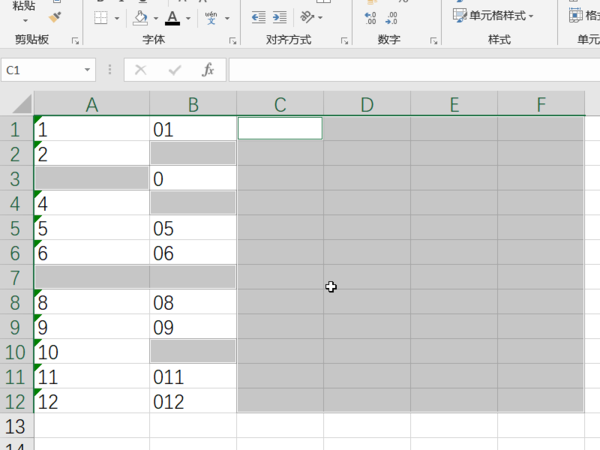
Task: Open the 剪贴板 dialog launcher
Action: tap(75, 41)
